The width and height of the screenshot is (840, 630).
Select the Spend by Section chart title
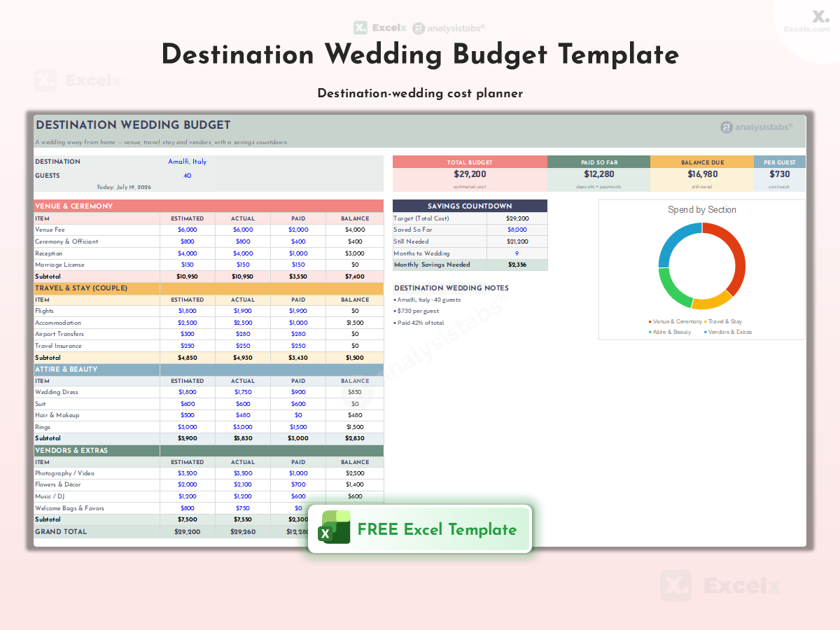[702, 209]
